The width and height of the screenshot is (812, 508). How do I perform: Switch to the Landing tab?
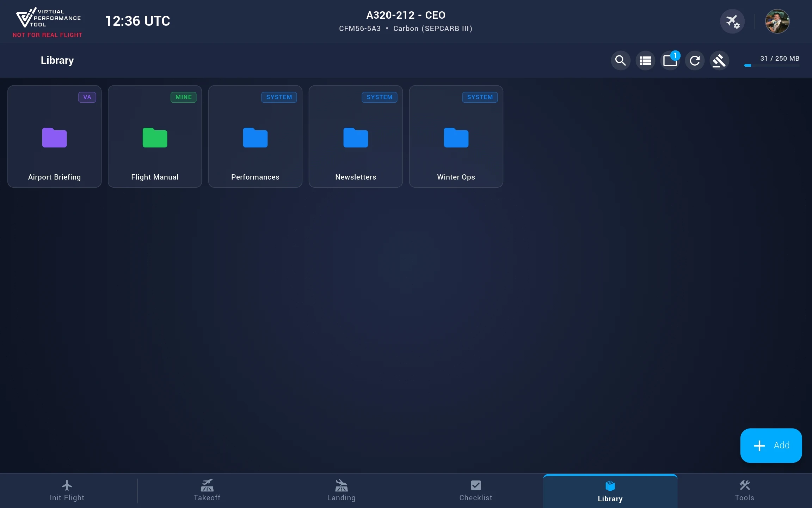point(341,491)
